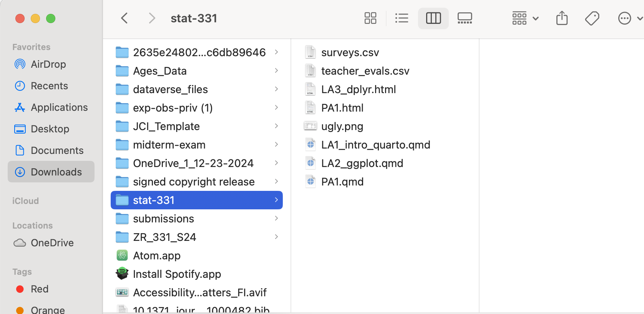Select the column view button
This screenshot has width=644, height=314.
(x=433, y=18)
